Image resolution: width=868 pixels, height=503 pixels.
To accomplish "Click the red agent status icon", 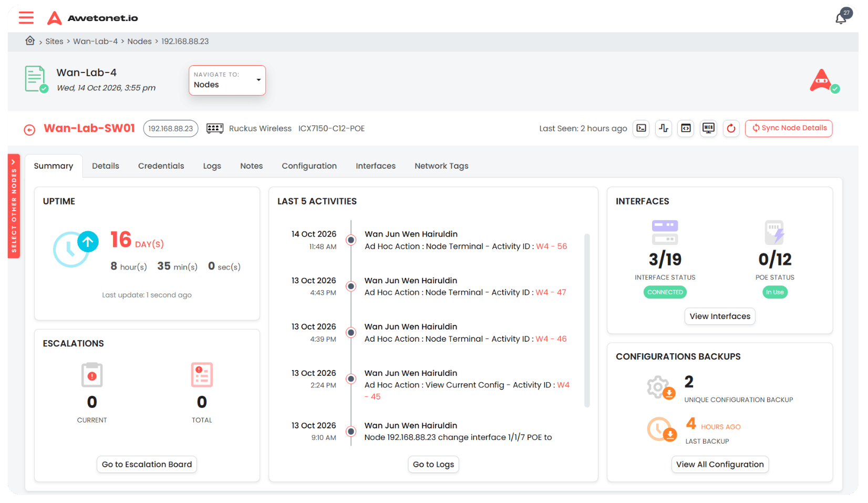I will point(824,81).
